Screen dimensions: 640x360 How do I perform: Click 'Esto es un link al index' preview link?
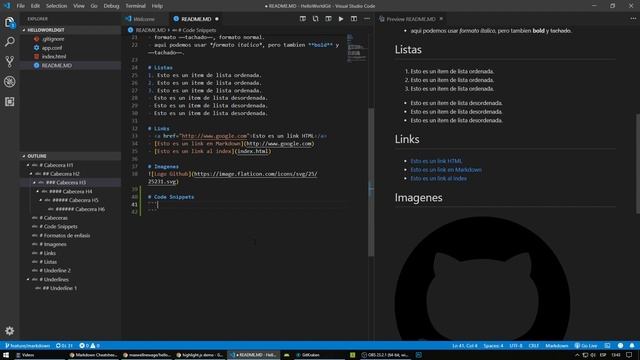tap(438, 178)
